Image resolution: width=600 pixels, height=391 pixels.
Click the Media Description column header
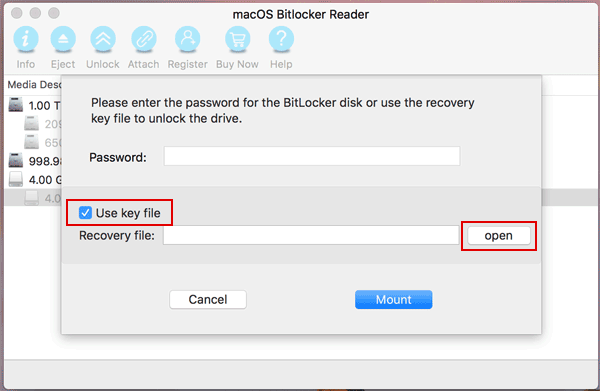point(34,85)
